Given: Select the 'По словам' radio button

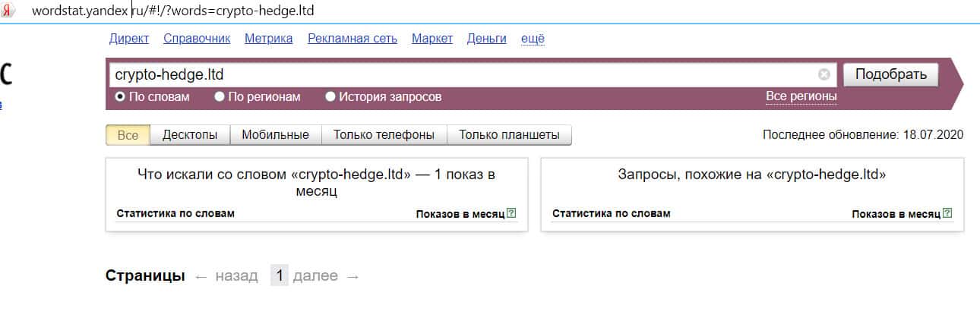Looking at the screenshot, I should point(120,97).
